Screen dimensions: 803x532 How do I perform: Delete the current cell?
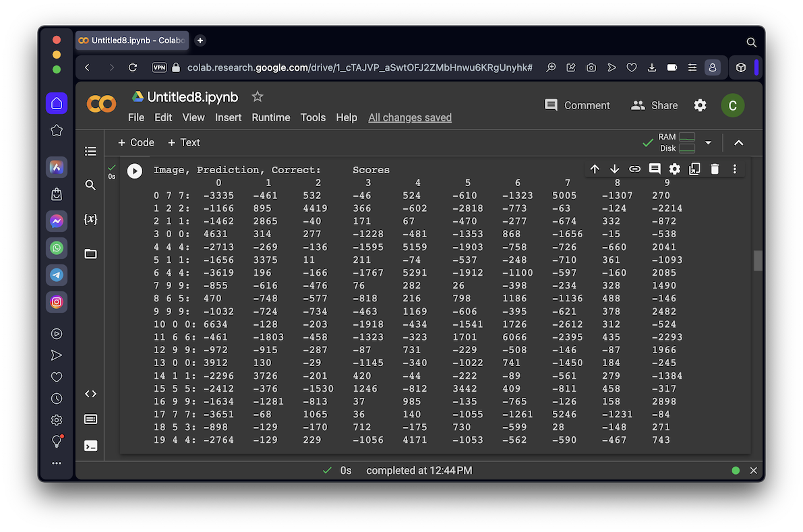click(x=715, y=169)
